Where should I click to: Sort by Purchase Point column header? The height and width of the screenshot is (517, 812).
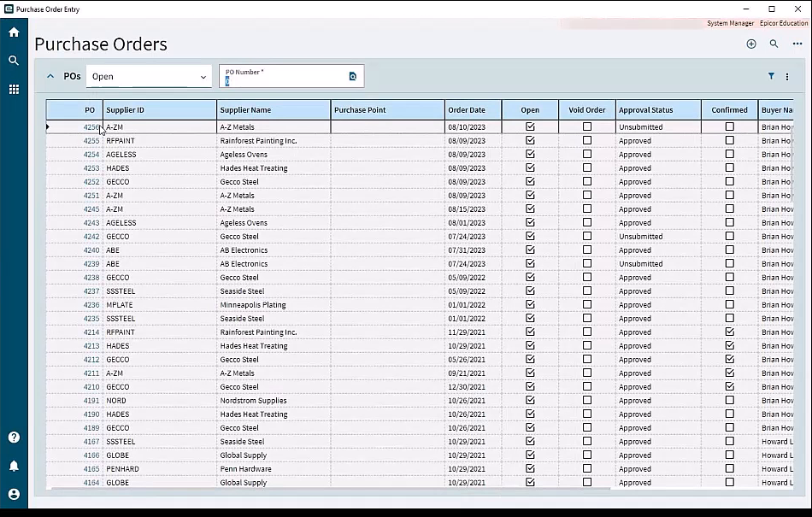387,109
